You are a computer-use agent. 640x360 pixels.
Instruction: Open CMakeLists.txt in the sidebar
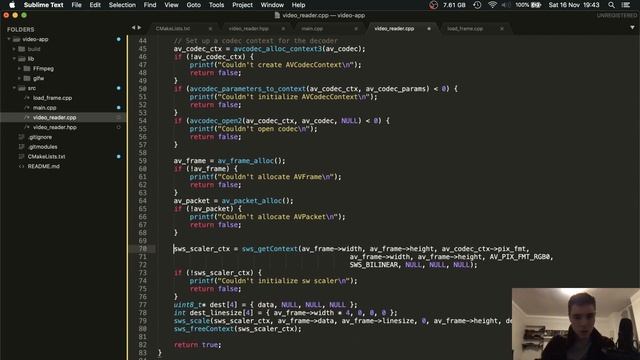(46, 157)
